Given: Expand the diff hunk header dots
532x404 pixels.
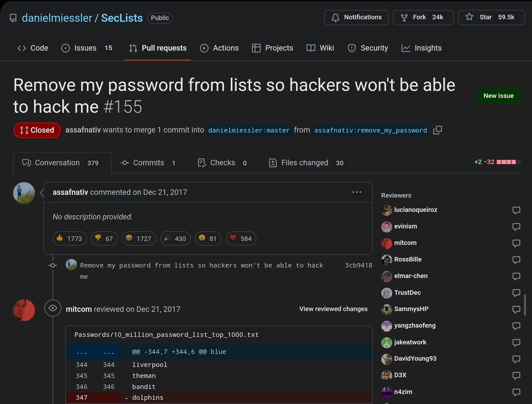Looking at the screenshot, I should 94,352.
